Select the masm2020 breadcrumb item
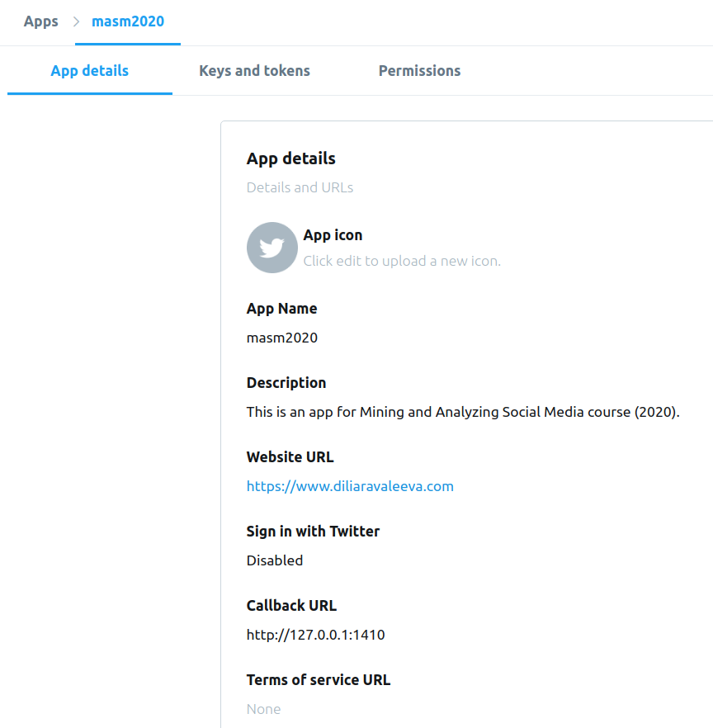This screenshot has width=713, height=728. (128, 21)
